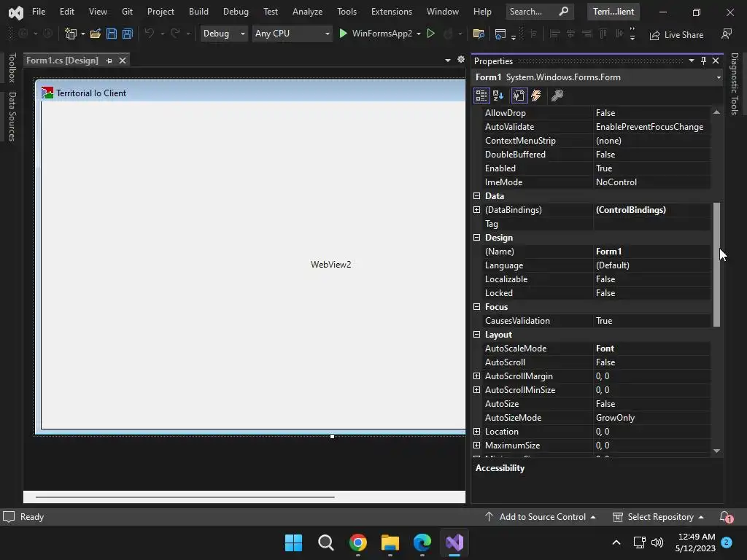Pin the Form1.cs [Design] tab
Viewport: 747px width, 560px height.
click(109, 61)
